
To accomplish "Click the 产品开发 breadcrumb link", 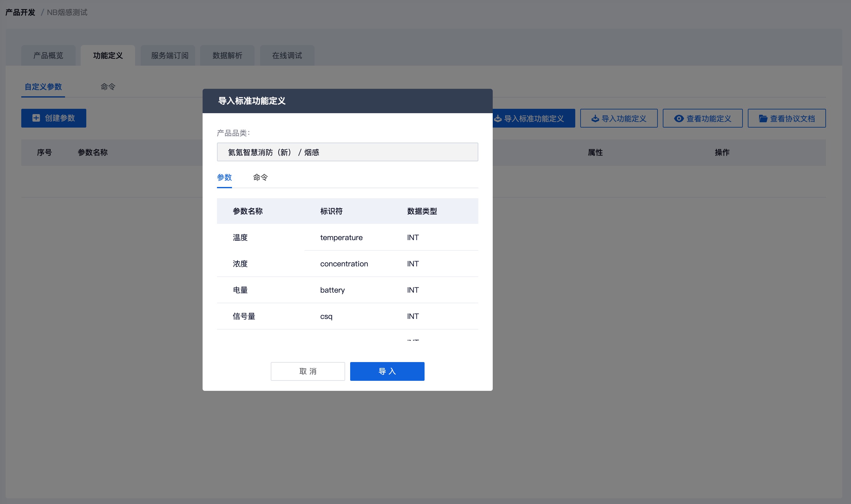I will click(x=20, y=13).
